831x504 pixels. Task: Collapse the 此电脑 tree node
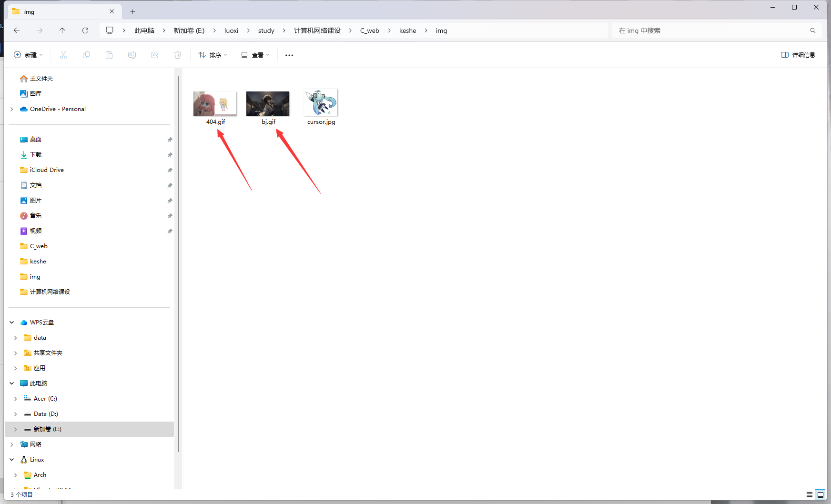pos(12,383)
